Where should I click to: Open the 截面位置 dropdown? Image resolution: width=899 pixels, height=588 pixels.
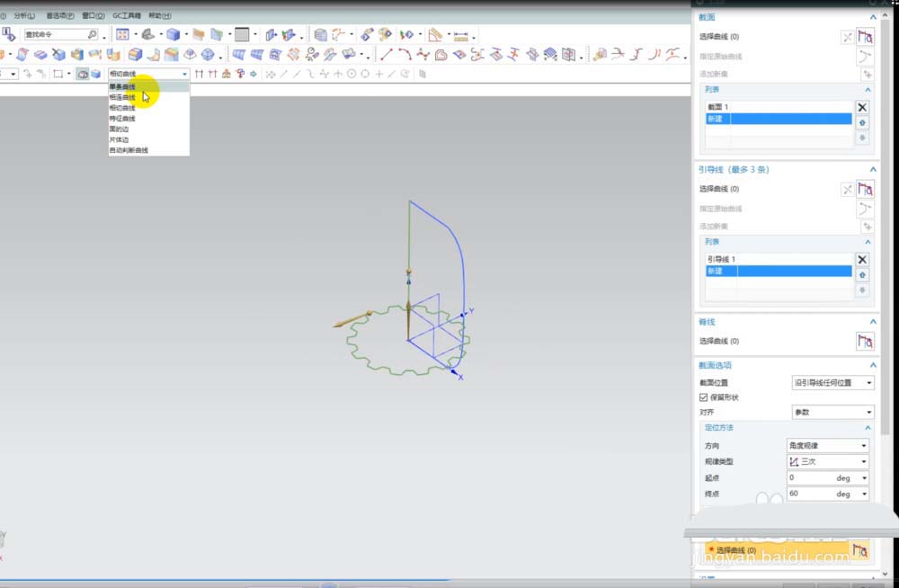coord(832,383)
